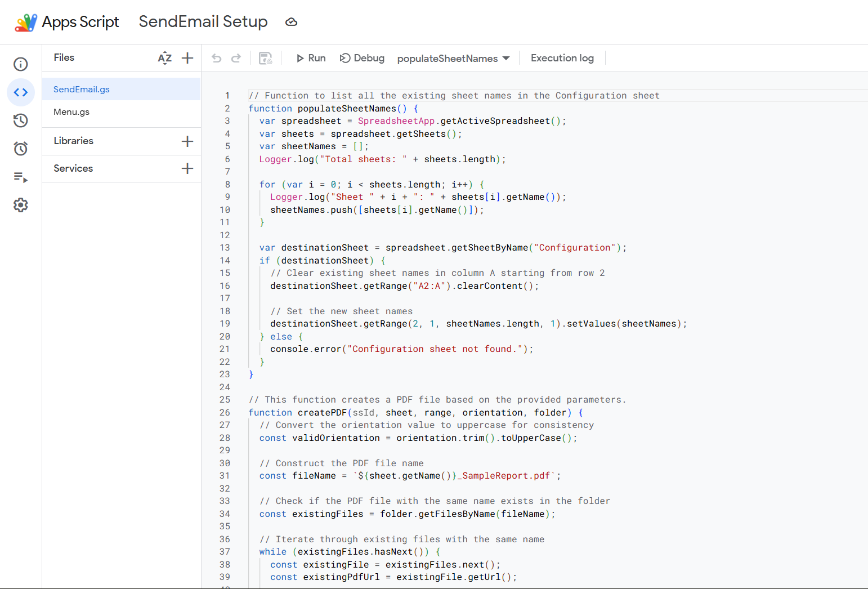Click existingPdfUrl variable on line 39
This screenshot has height=589, width=868.
342,577
